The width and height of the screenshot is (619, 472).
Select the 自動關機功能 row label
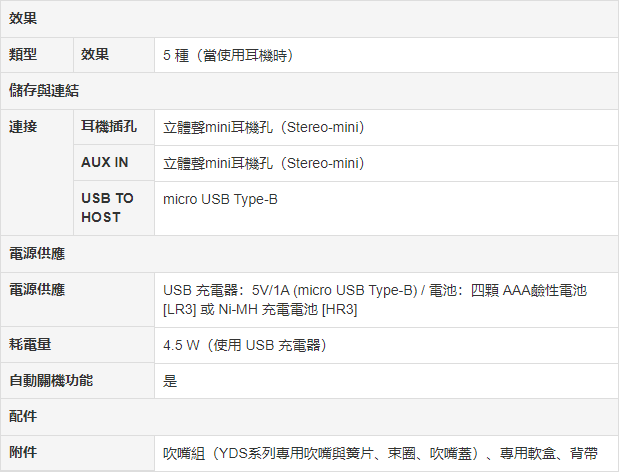coord(51,381)
